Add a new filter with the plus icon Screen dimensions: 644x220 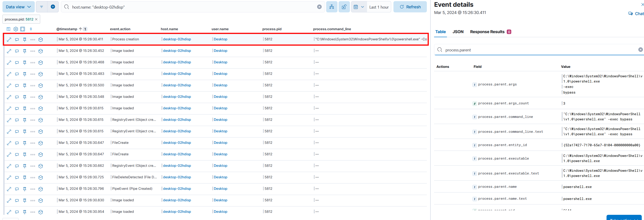pyautogui.click(x=53, y=7)
